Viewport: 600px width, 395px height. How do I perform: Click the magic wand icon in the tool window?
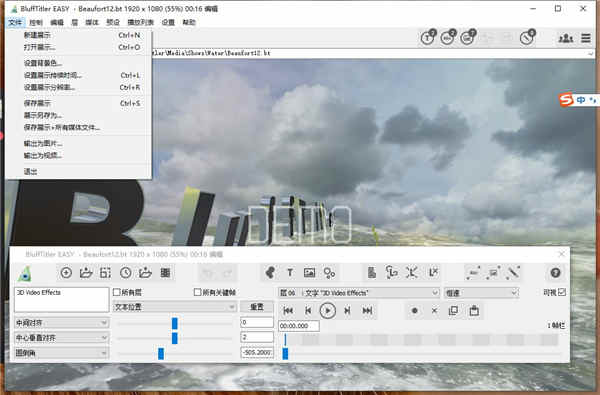513,273
